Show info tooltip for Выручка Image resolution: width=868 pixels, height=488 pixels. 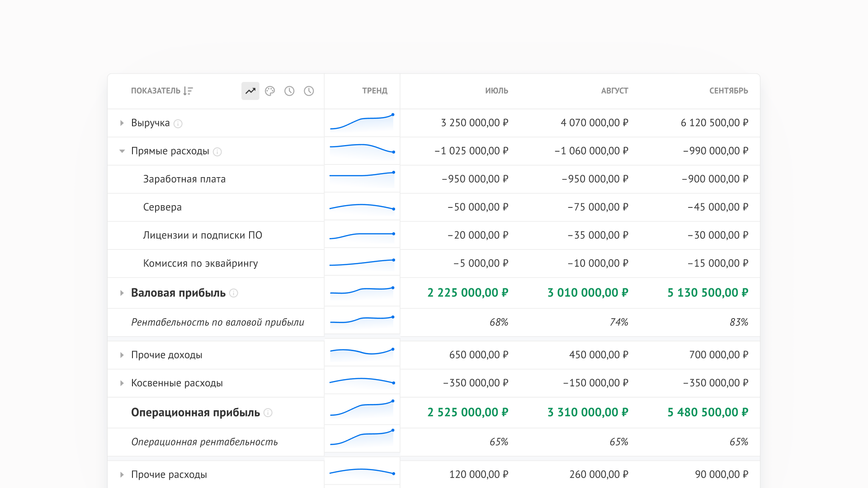coord(178,123)
